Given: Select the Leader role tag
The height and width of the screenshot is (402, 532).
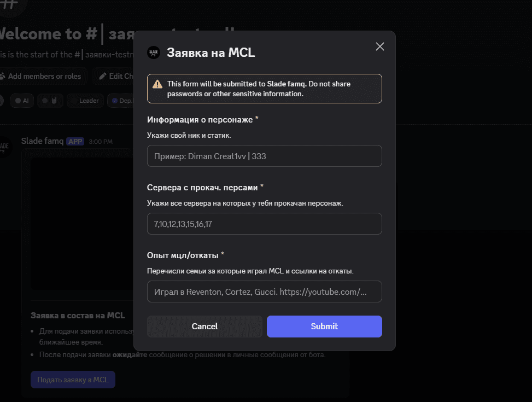Looking at the screenshot, I should coord(85,101).
